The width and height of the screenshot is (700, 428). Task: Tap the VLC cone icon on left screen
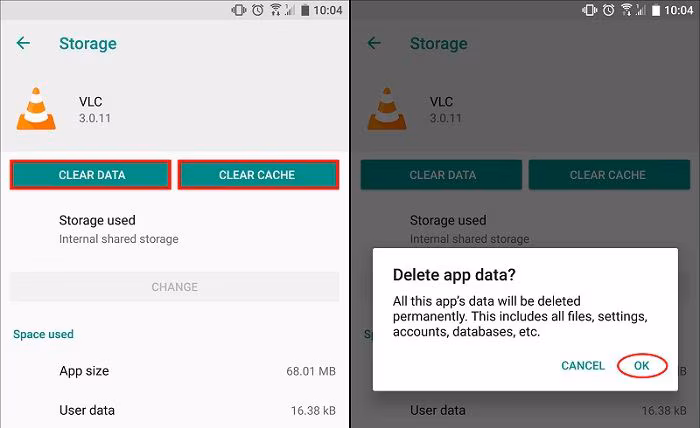[36, 109]
